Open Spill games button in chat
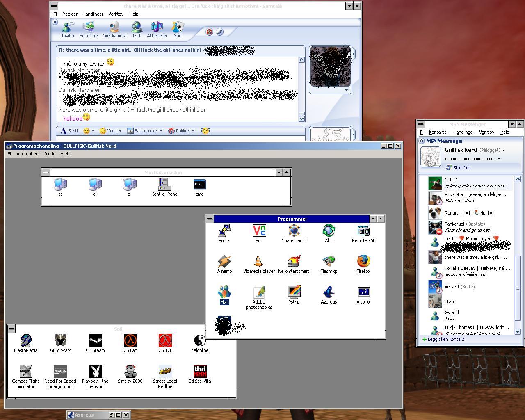525x420 pixels. [178, 30]
